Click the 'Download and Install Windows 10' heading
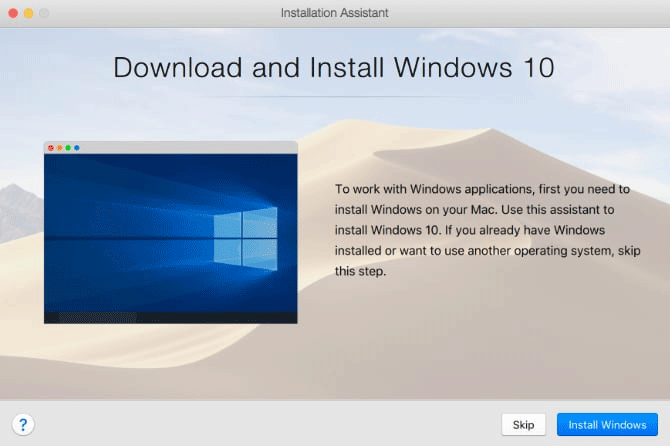Image resolution: width=670 pixels, height=446 pixels. point(334,67)
